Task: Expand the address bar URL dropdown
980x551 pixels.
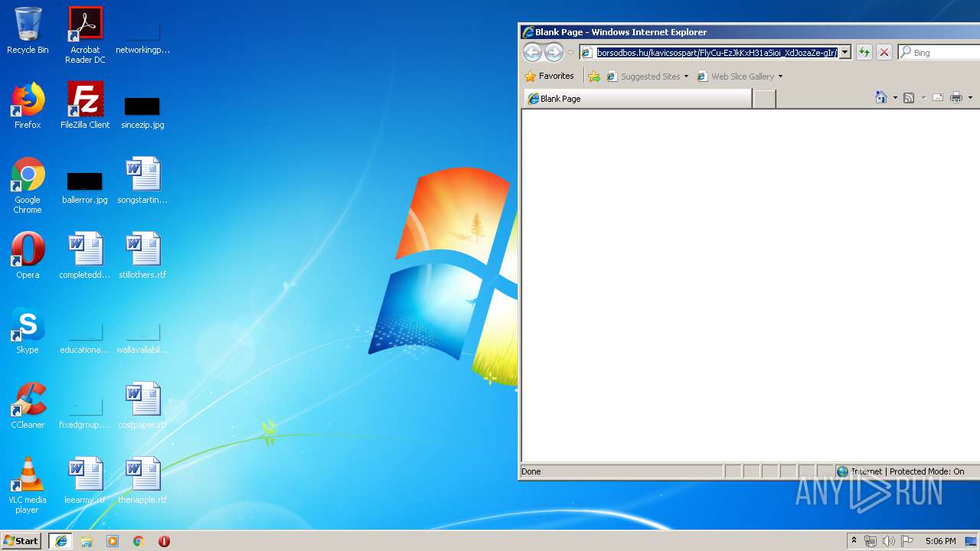Action: point(845,53)
